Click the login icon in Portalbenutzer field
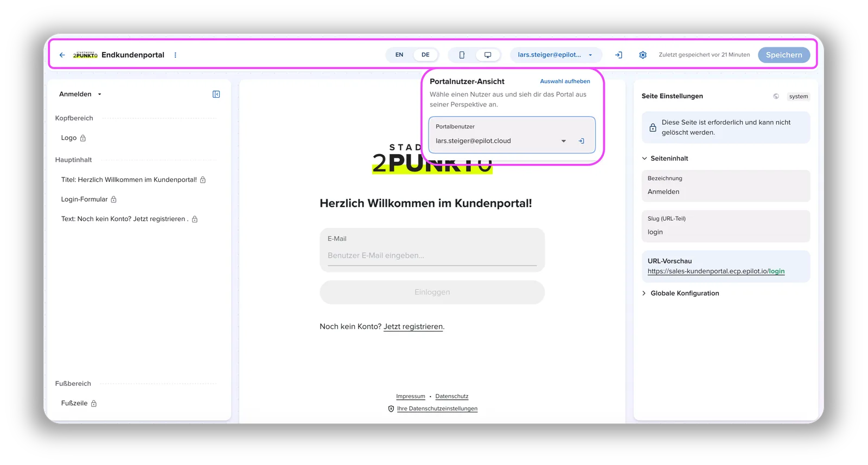This screenshot has height=465, width=868. pyautogui.click(x=581, y=141)
